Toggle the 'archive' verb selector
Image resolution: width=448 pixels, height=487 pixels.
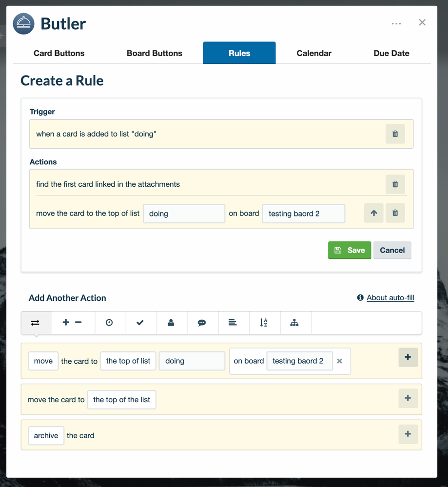pyautogui.click(x=46, y=436)
